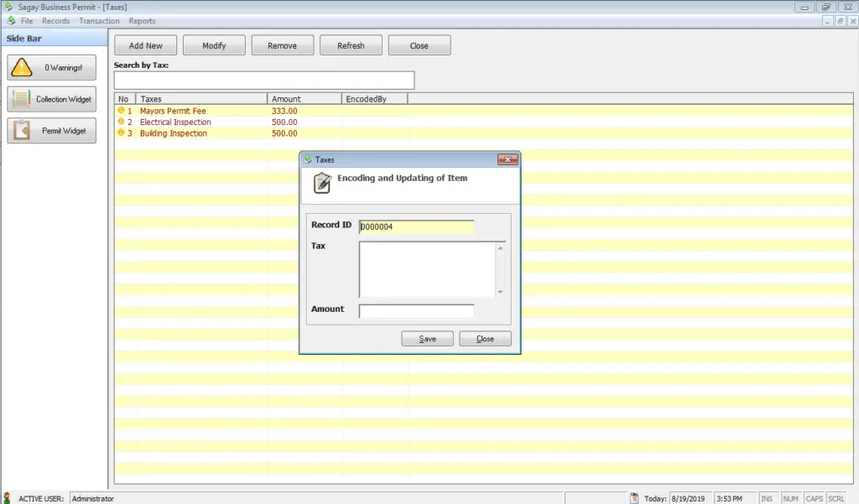Click the calendar icon beside Today's date

(634, 497)
